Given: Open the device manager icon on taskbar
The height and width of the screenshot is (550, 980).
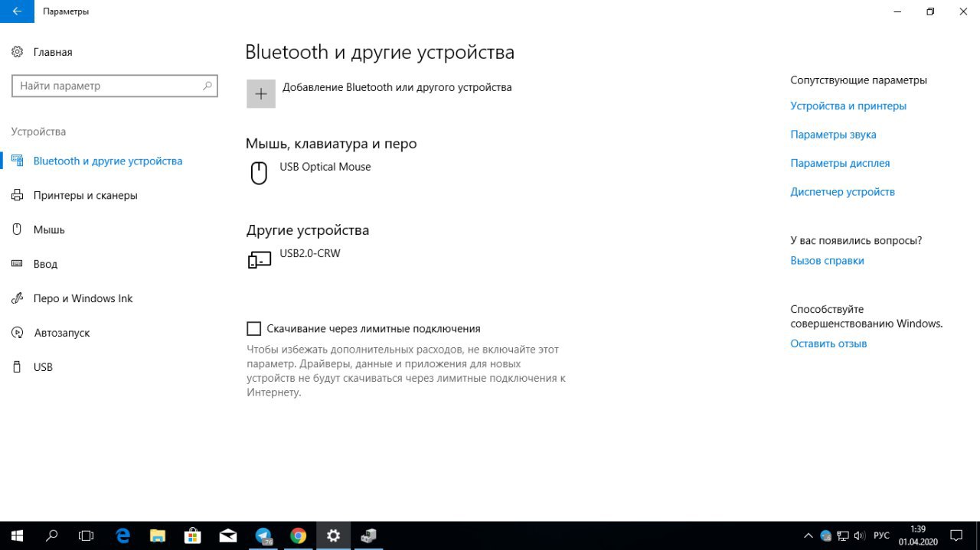Looking at the screenshot, I should pos(369,535).
